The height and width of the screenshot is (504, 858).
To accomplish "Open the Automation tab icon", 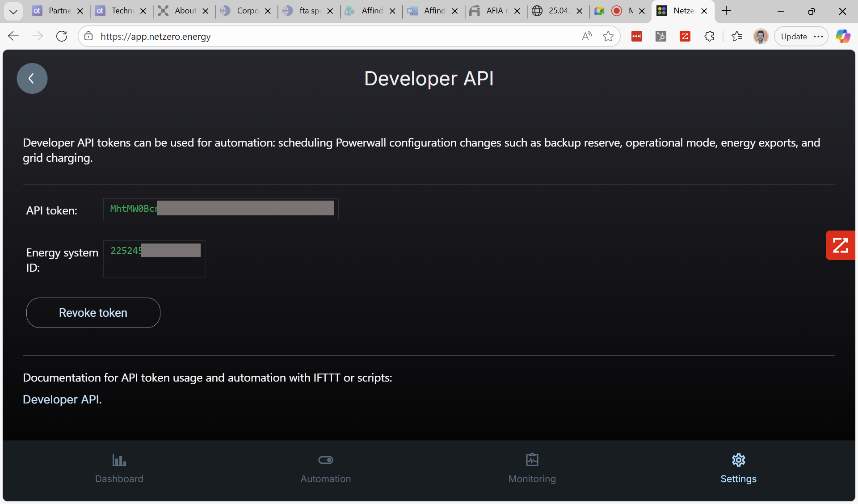I will coord(325,460).
